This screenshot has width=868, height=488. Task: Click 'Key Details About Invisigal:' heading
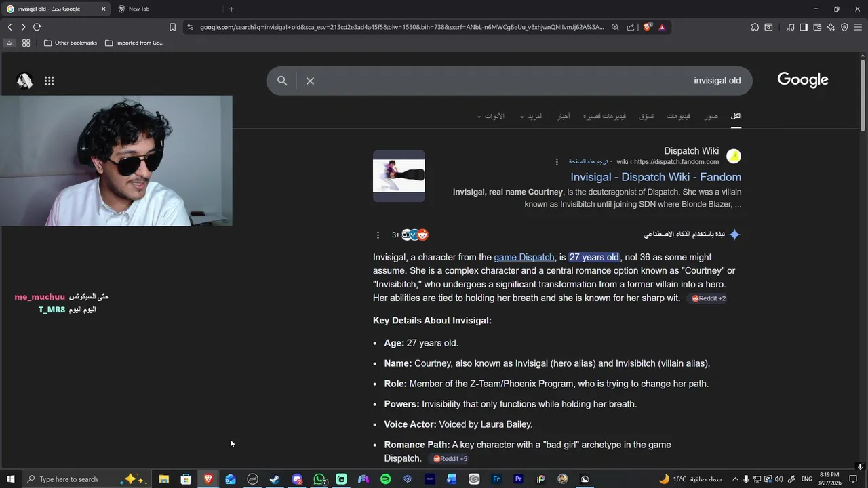pyautogui.click(x=432, y=320)
